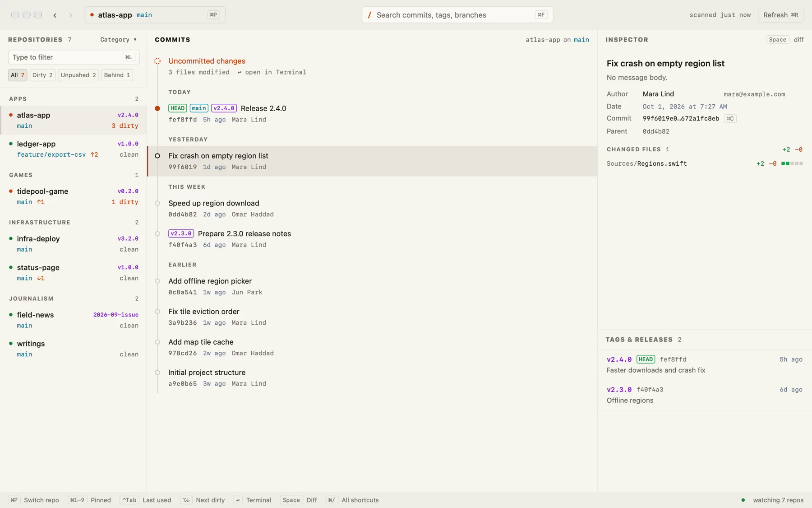Click the Refresh button
This screenshot has width=812, height=508.
[780, 15]
